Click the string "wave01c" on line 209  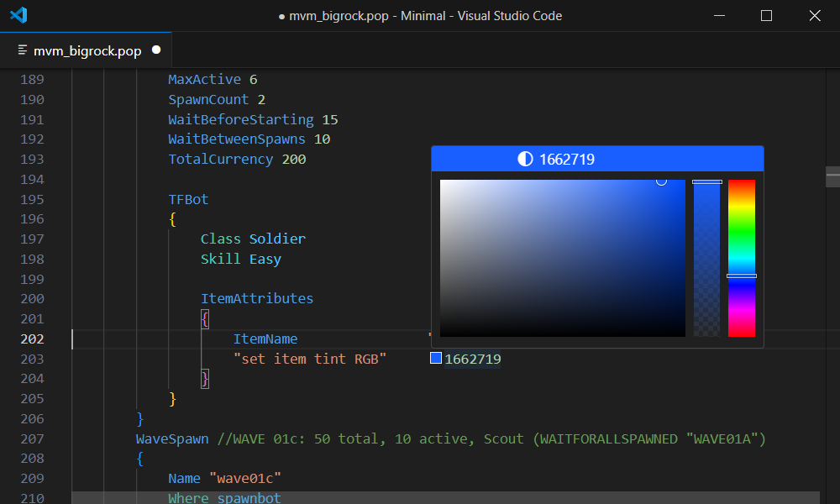click(245, 479)
